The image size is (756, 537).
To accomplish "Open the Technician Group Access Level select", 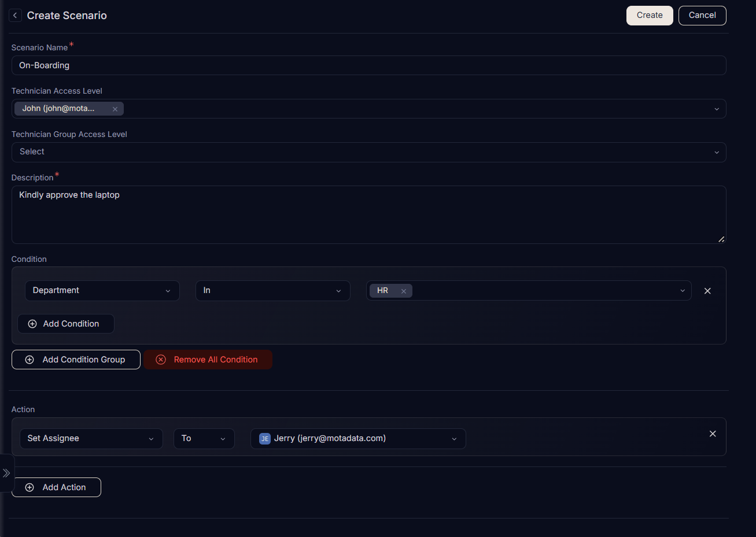I will [x=369, y=152].
